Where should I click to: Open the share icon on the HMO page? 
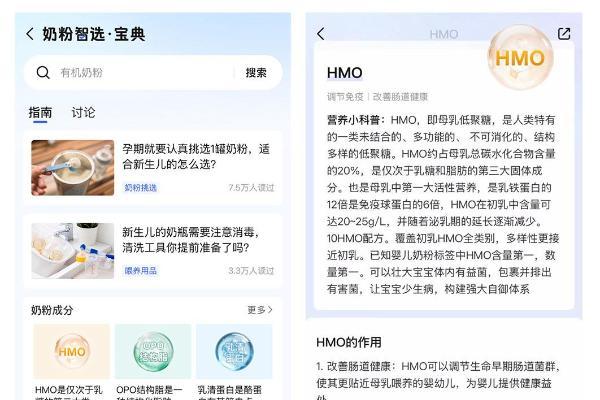click(x=564, y=34)
